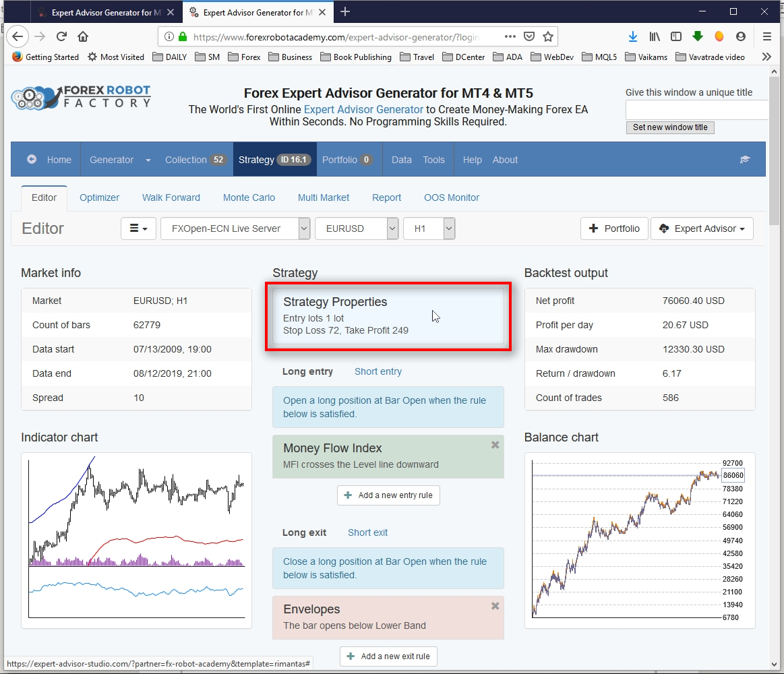Screen dimensions: 784x674
Task: Click the unique window title field
Action: coord(696,110)
